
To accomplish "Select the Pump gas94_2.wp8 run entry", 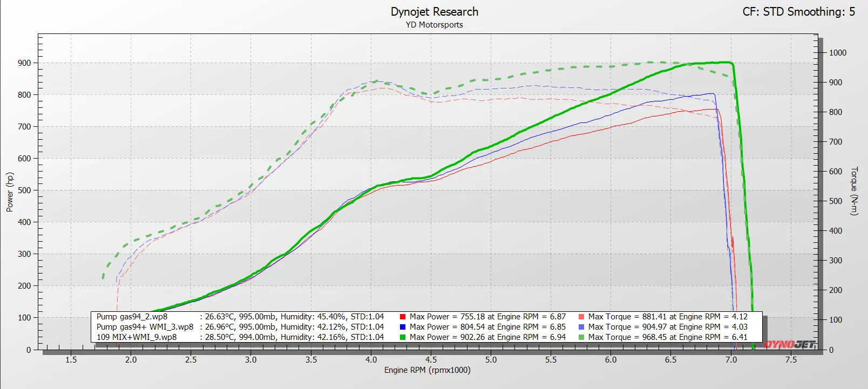I will (x=132, y=317).
